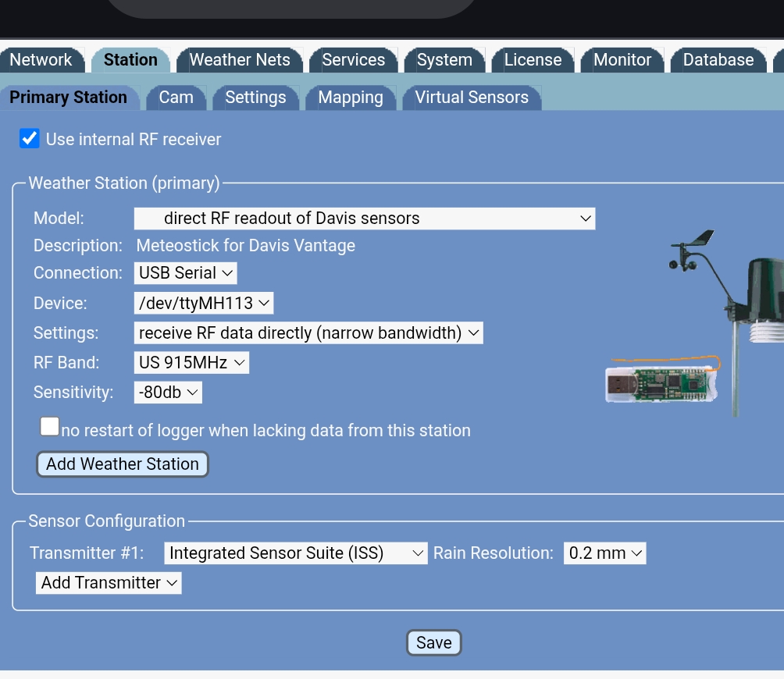Switch to the Cam sub-tab
Screen dimensions: 784x679
coord(176,97)
